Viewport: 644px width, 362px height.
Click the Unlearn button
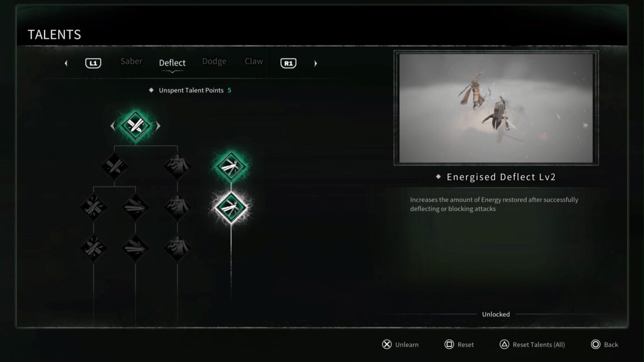[401, 344]
